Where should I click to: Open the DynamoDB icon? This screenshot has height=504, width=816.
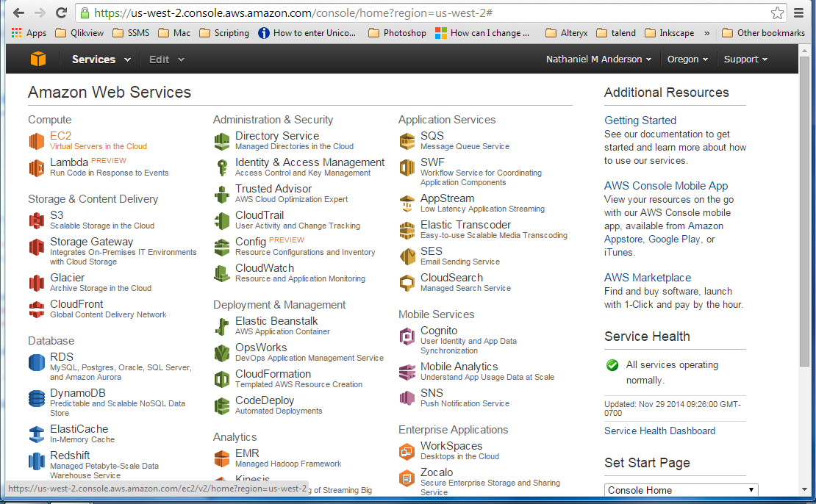[37, 398]
